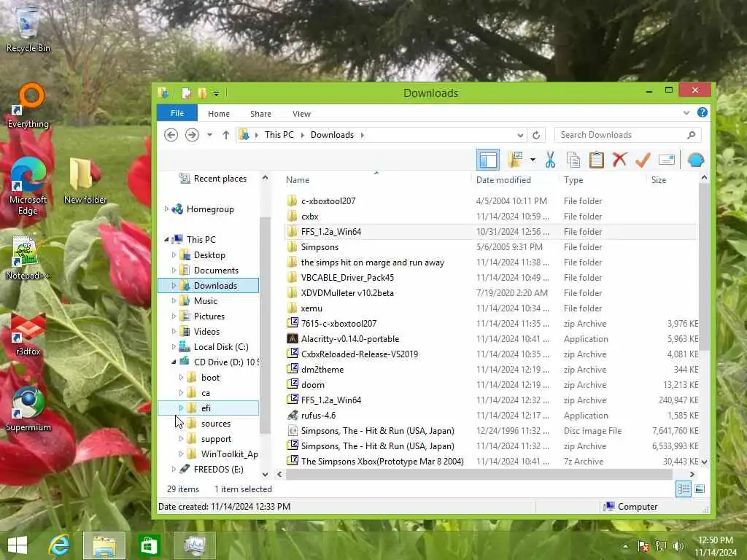Expand the Homegroup tree node
The width and height of the screenshot is (747, 560).
click(166, 209)
